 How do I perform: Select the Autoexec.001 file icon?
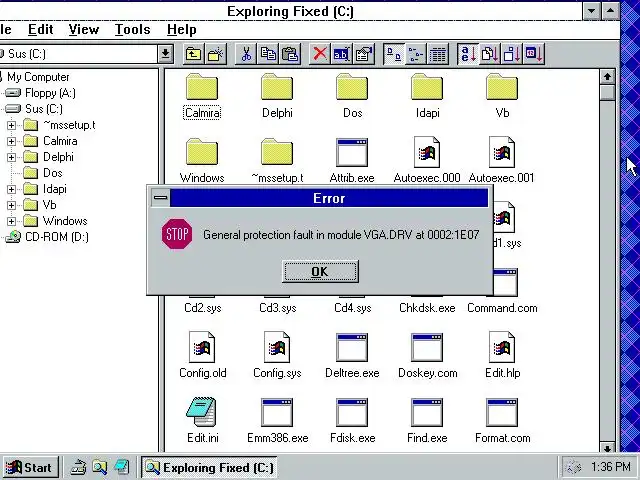pyautogui.click(x=502, y=152)
